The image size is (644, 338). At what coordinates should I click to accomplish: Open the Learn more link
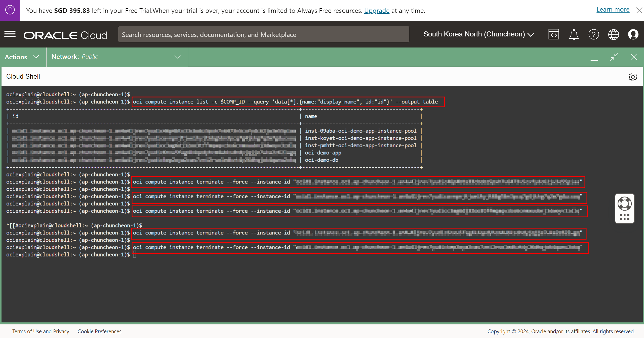[613, 10]
